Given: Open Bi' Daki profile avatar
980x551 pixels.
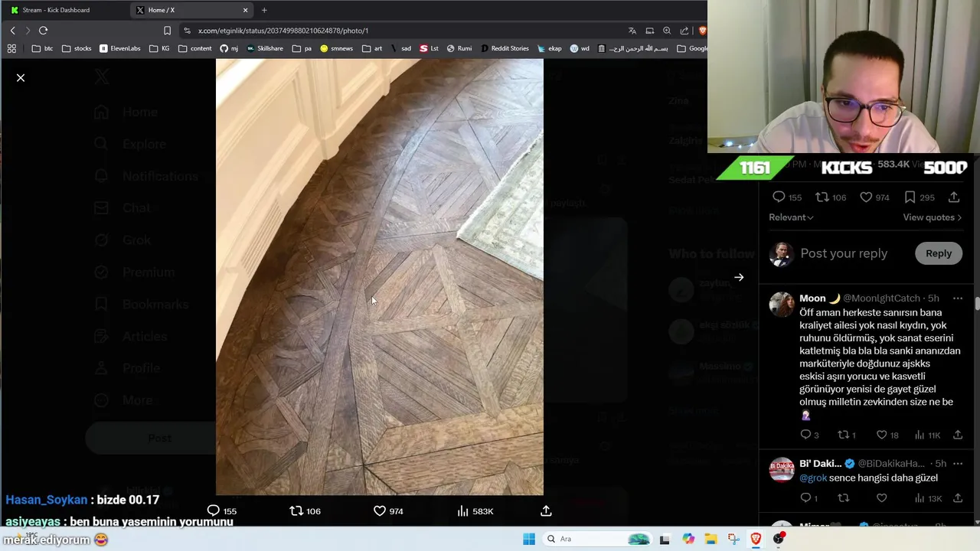Looking at the screenshot, I should click(x=782, y=469).
